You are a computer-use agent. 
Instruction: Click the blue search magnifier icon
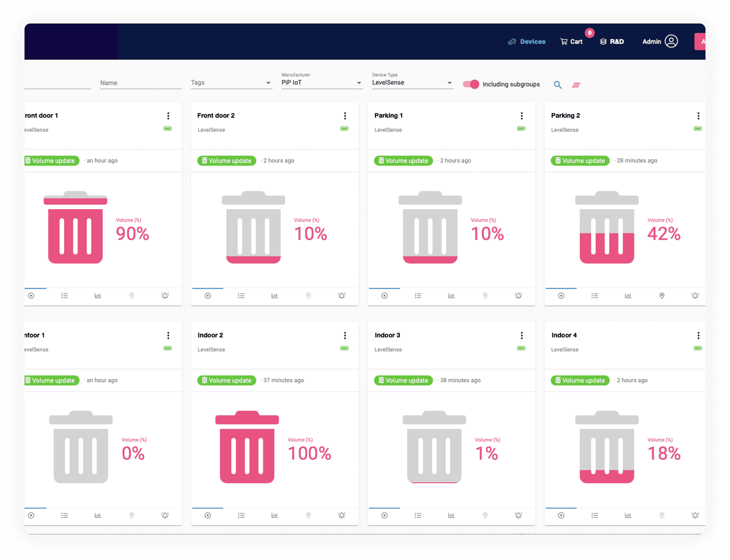pos(558,85)
